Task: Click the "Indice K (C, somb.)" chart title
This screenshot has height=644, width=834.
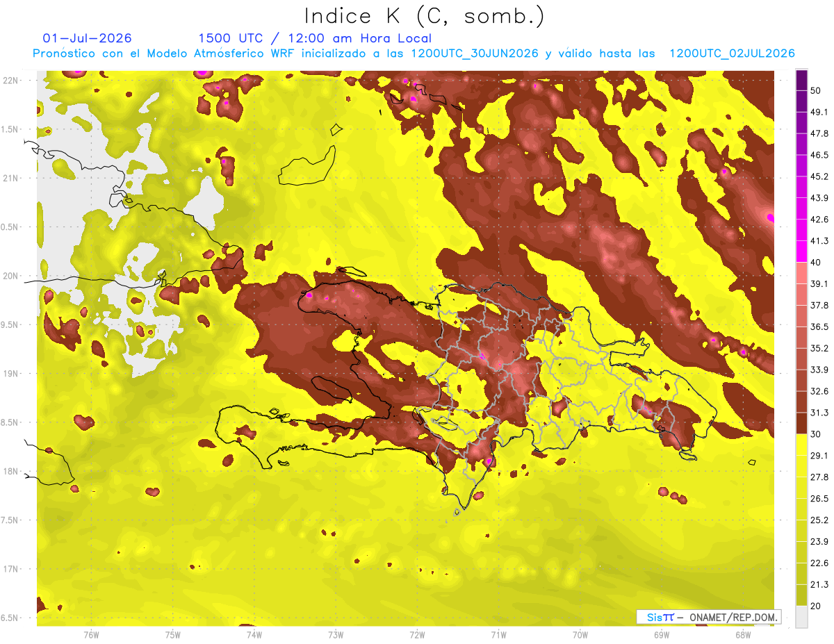Action: (x=424, y=16)
